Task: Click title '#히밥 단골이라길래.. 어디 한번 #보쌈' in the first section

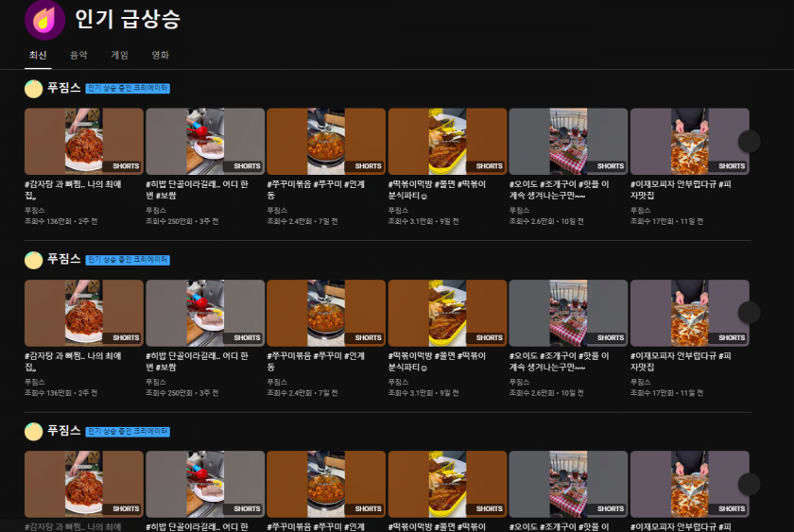Action: (x=197, y=190)
